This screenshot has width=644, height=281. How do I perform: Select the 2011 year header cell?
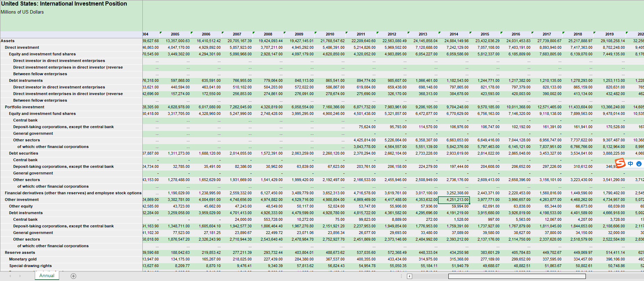(x=361, y=34)
